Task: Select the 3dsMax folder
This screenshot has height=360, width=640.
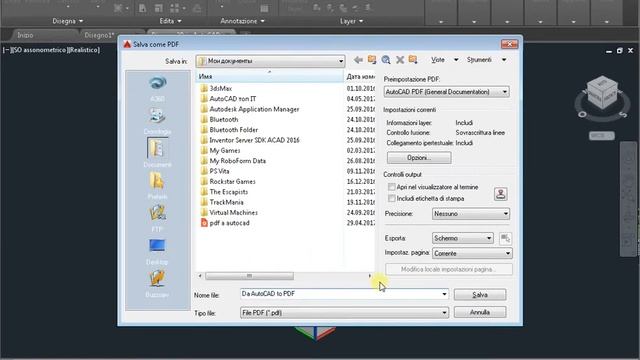Action: point(216,89)
